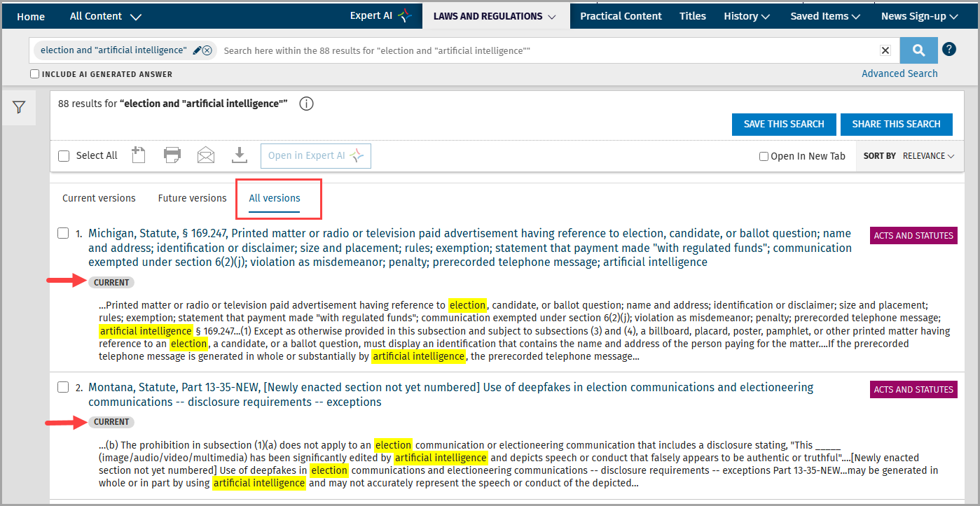Click Share This Search button
This screenshot has height=506, width=980.
[896, 124]
